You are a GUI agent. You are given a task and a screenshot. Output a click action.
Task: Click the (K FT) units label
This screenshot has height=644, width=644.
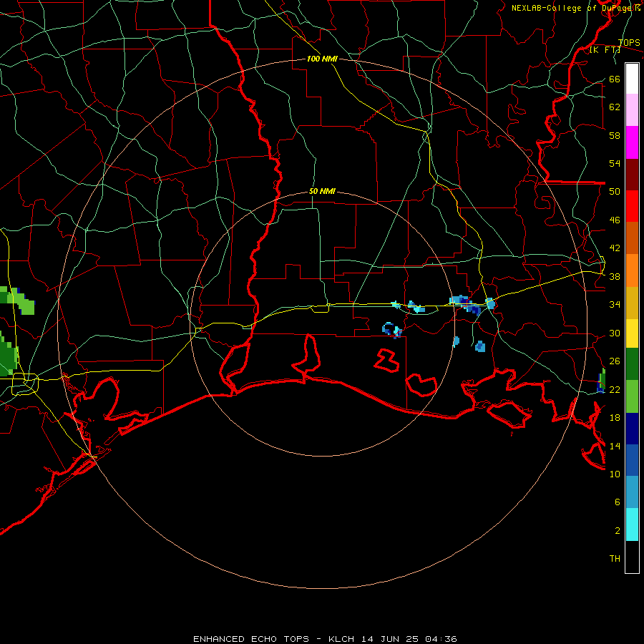coord(605,50)
